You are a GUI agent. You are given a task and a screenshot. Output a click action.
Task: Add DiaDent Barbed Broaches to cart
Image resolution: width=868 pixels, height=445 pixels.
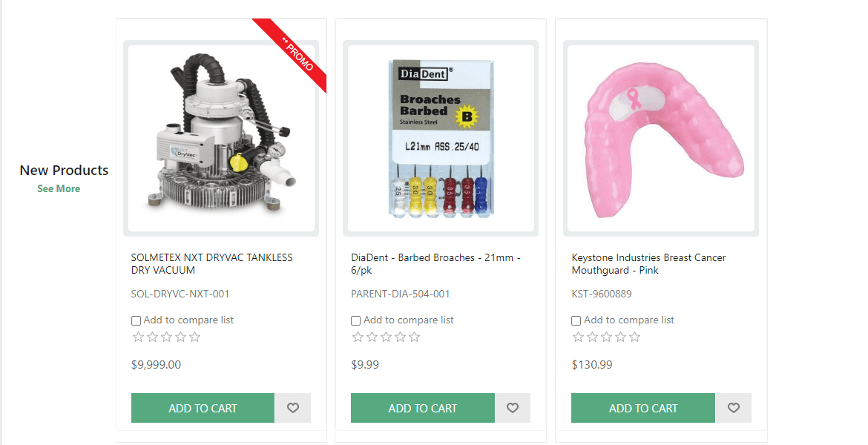point(422,408)
